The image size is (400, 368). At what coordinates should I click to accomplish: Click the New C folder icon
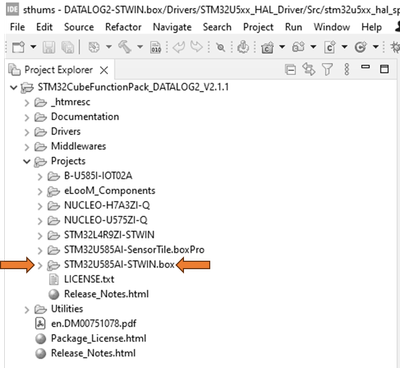pyautogui.click(x=267, y=48)
